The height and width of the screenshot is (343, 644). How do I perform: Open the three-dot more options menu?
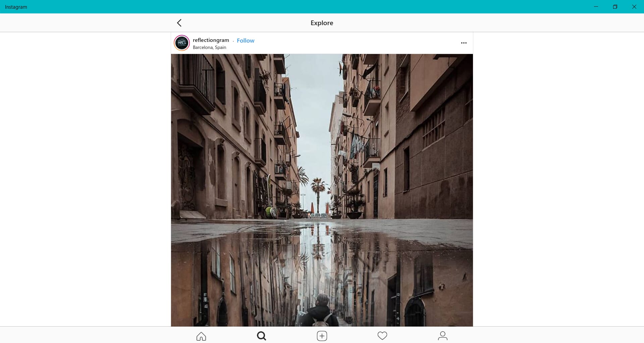click(x=464, y=43)
